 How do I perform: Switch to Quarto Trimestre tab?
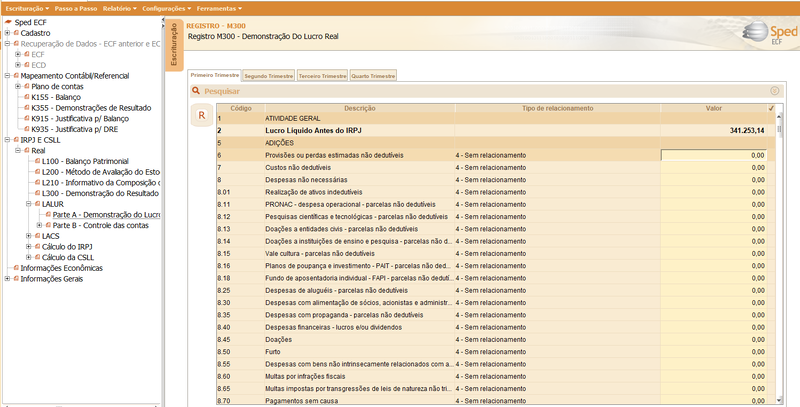373,76
